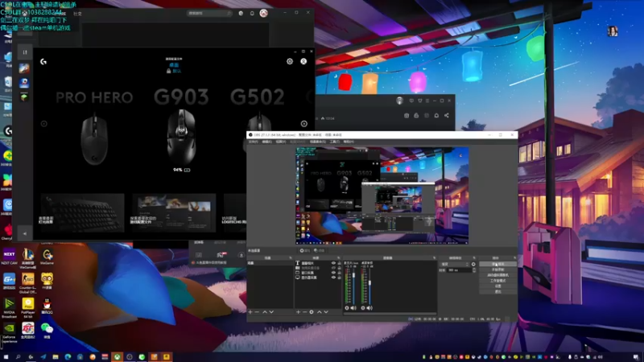Click OBS 退出 exit button

[x=497, y=291]
